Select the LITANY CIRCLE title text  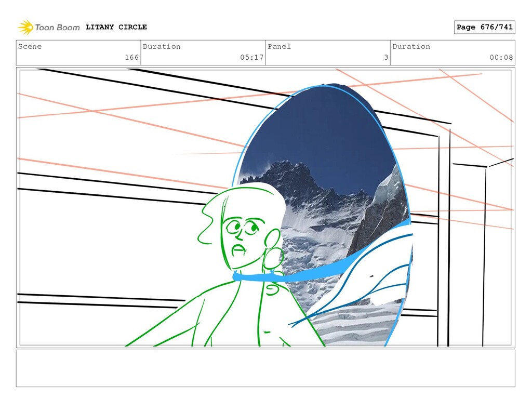pos(116,27)
